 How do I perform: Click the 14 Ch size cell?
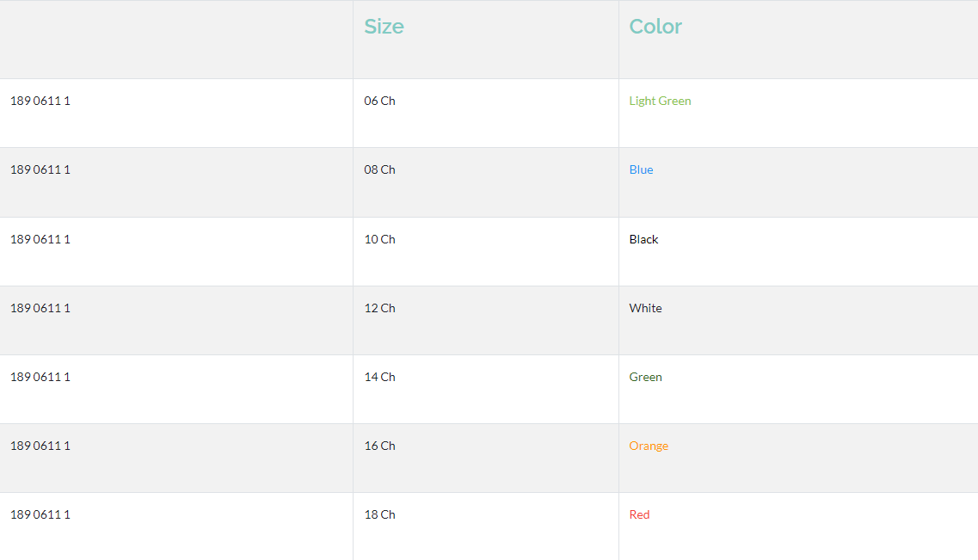pos(486,390)
